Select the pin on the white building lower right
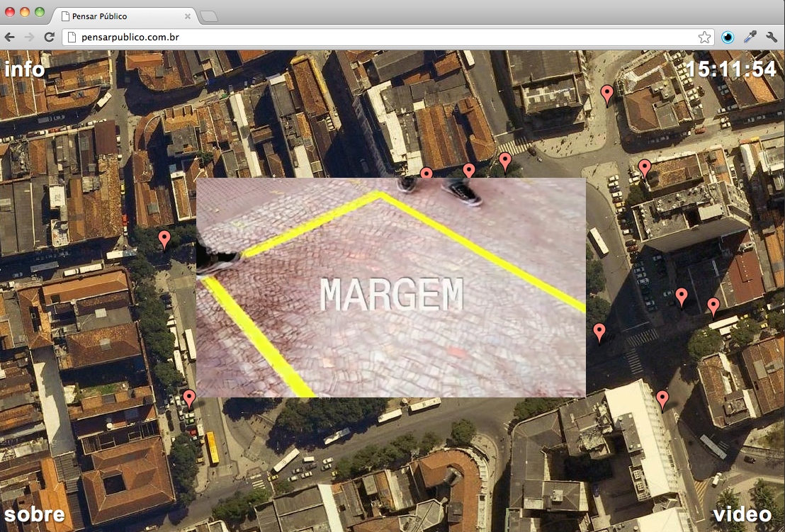The width and height of the screenshot is (785, 532). click(x=662, y=400)
